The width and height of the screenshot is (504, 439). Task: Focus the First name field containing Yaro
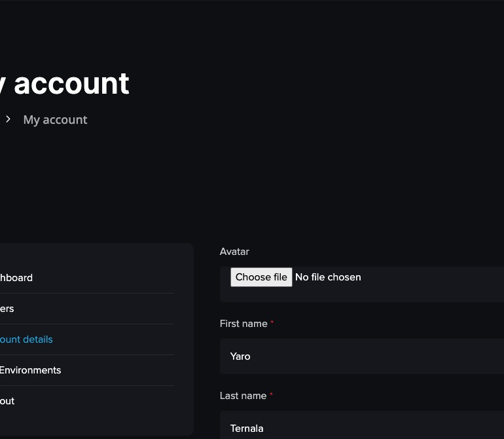(x=360, y=356)
